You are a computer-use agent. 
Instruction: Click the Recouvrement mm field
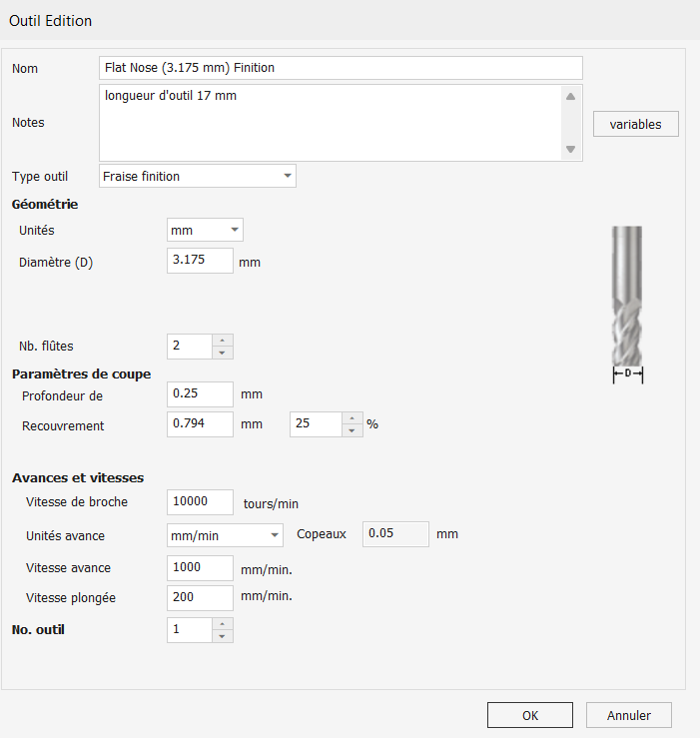tap(200, 424)
